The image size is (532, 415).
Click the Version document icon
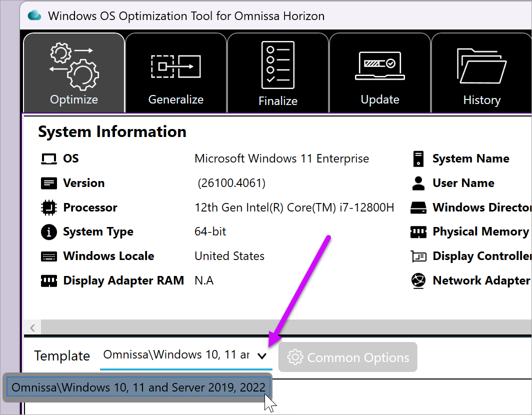[x=49, y=183]
